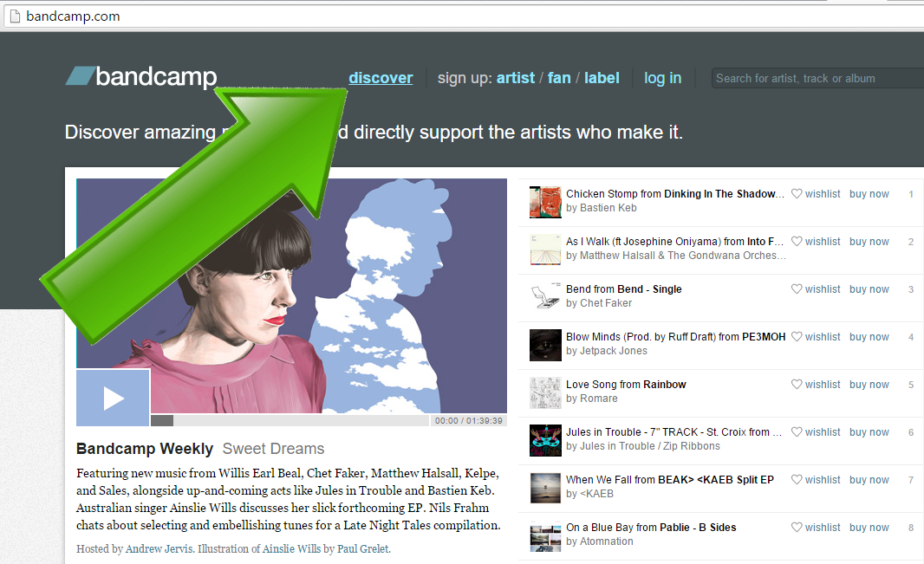Open As I Walk track title
This screenshot has width=924, height=564.
coord(674,242)
